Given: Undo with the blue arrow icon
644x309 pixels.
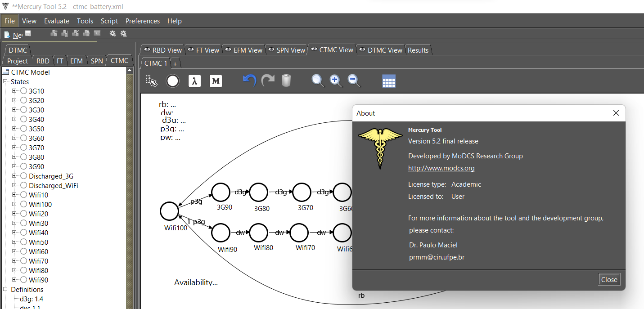Looking at the screenshot, I should pyautogui.click(x=249, y=81).
